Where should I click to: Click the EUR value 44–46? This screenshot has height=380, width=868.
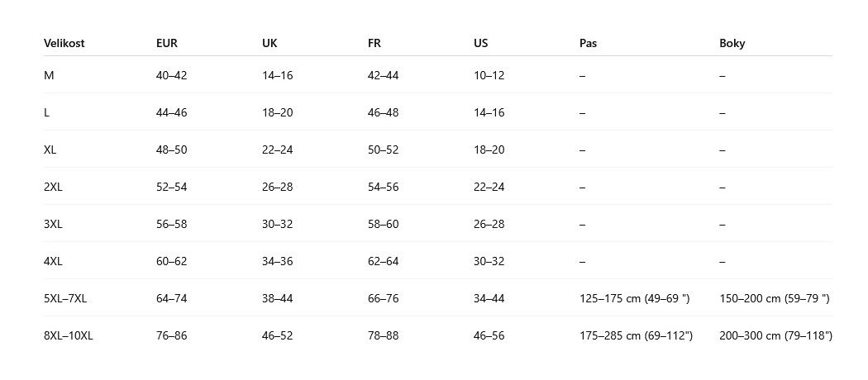click(x=172, y=113)
